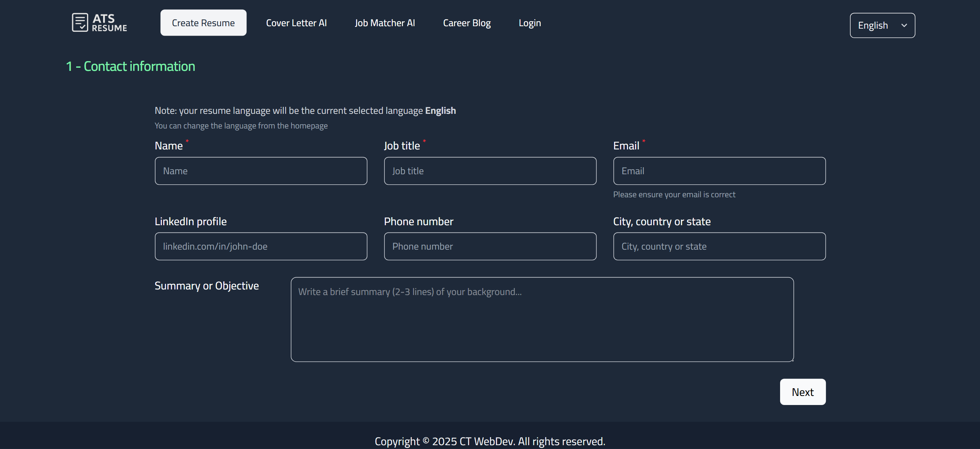The image size is (980, 449).
Task: Open Job Matcher AI page
Action: coord(384,23)
